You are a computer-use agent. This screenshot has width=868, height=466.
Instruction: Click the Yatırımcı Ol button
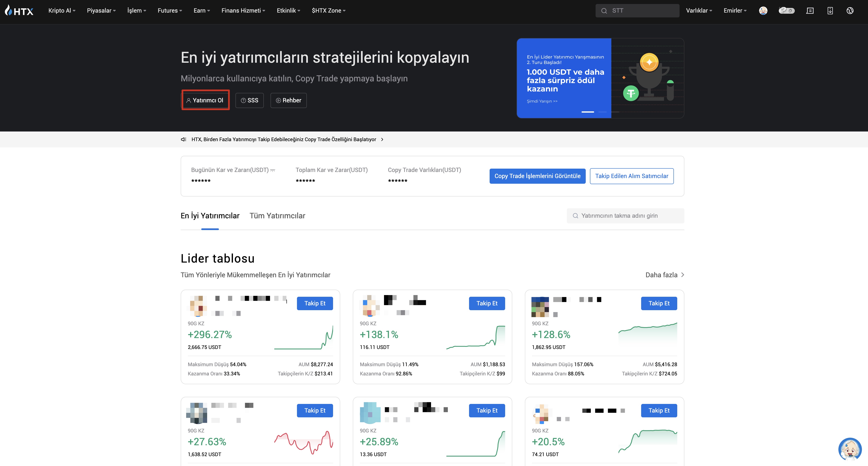pyautogui.click(x=205, y=100)
